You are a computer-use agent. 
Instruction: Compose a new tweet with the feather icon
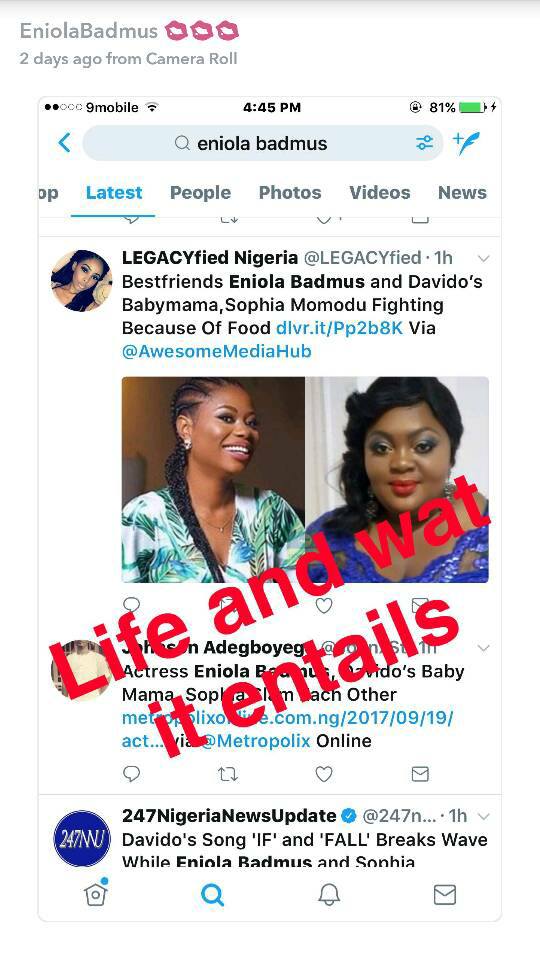tap(467, 142)
